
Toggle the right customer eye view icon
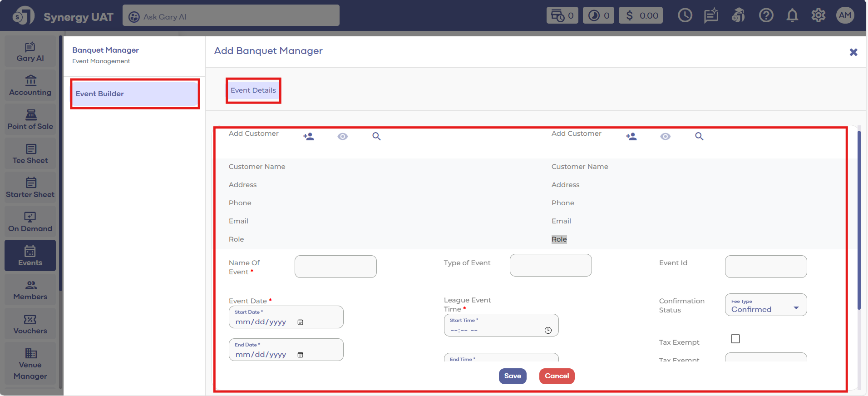(666, 136)
